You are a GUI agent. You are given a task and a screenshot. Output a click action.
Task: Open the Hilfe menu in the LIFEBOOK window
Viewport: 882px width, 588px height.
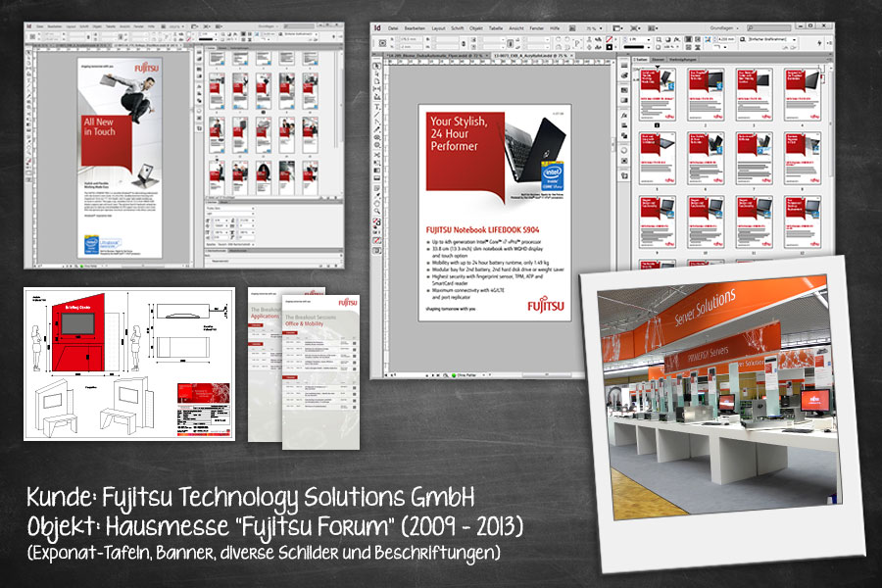[556, 27]
